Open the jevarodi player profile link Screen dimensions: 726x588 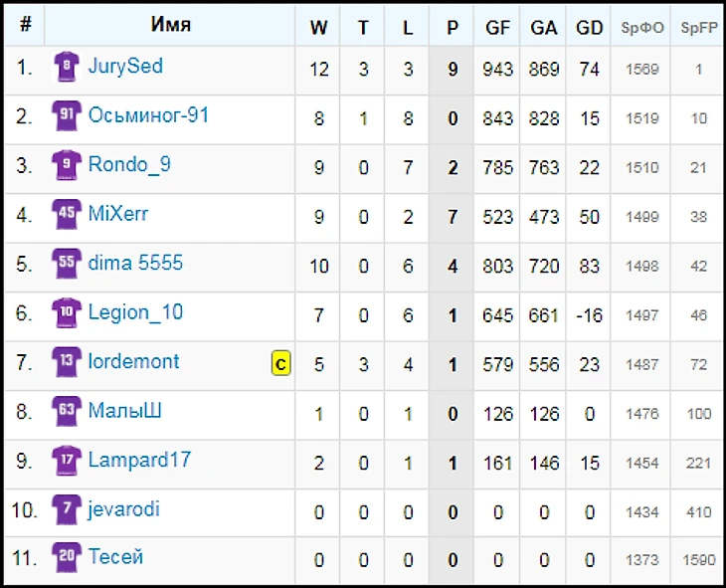pyautogui.click(x=123, y=509)
